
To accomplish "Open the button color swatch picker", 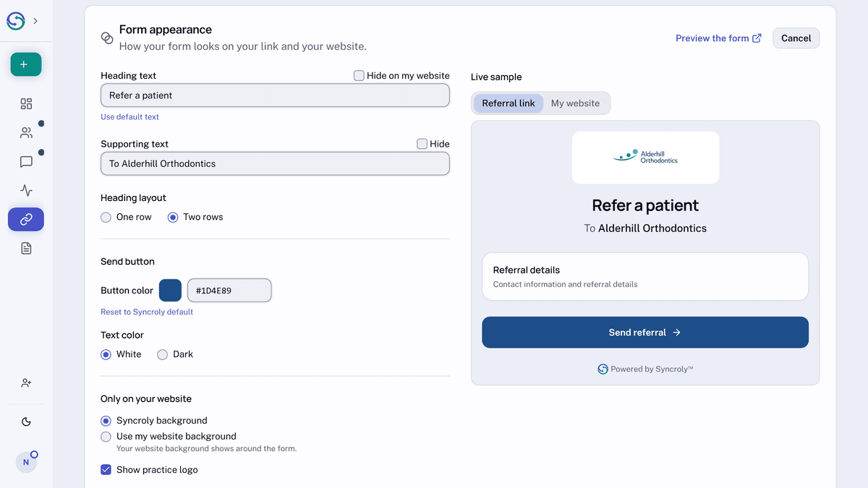I will tap(170, 291).
